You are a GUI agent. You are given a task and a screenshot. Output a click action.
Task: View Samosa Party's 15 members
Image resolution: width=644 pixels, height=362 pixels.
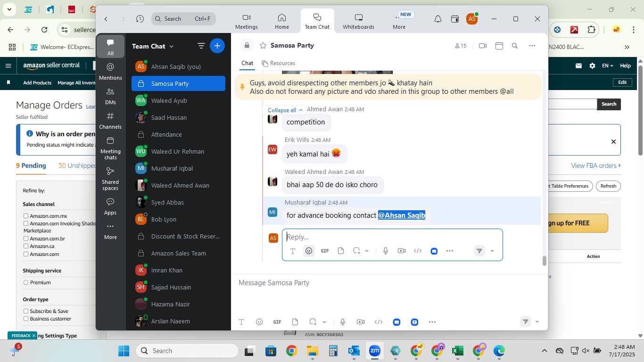(x=461, y=46)
